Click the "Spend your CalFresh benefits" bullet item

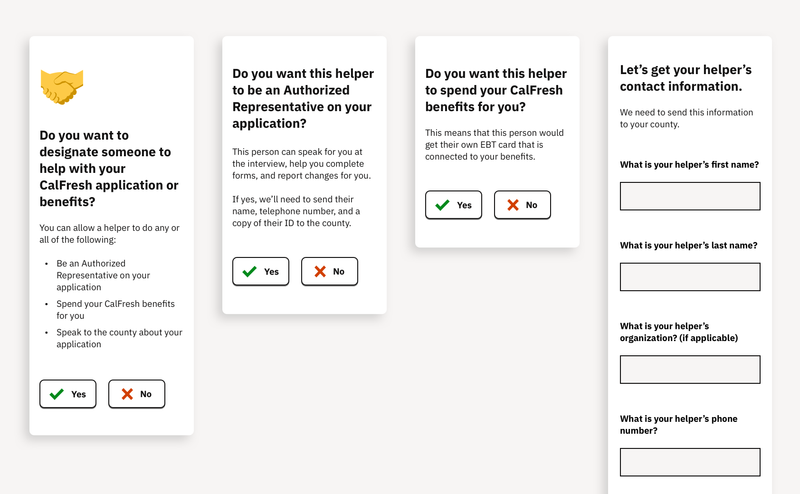tap(115, 310)
